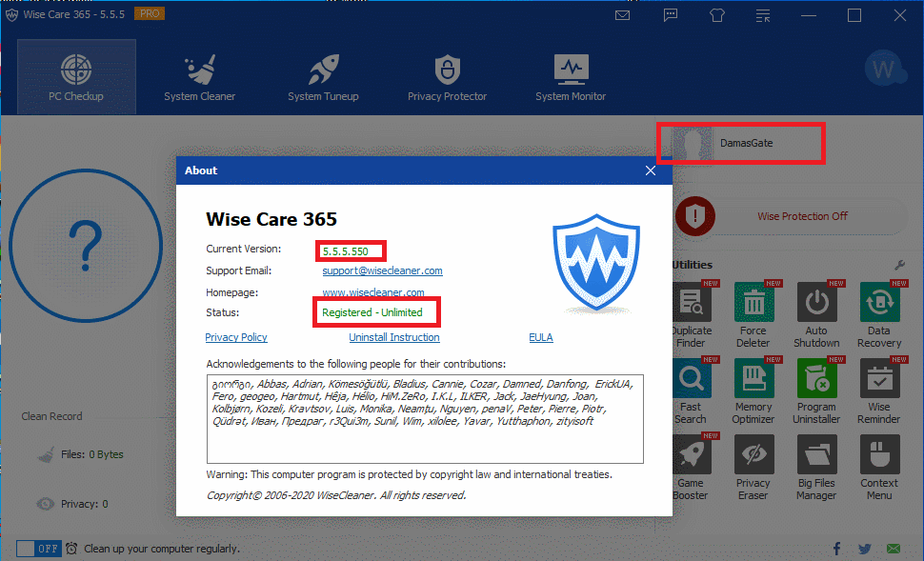The image size is (924, 561).
Task: Launch Game Booster utility
Action: [x=692, y=468]
